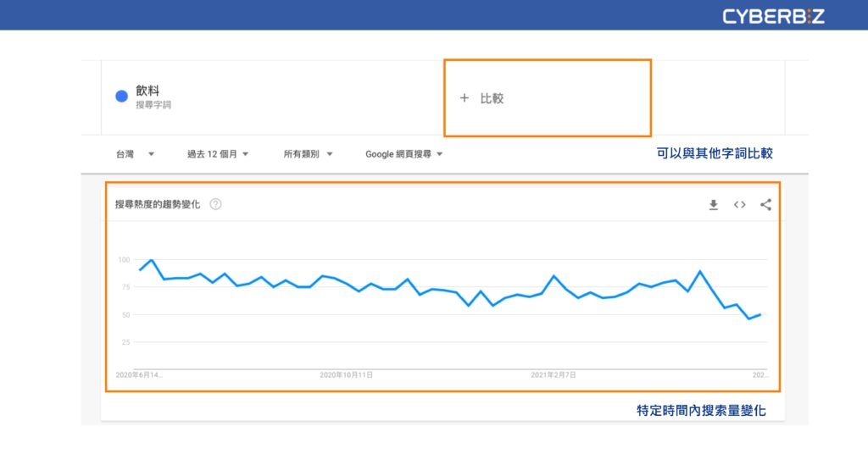Open the 過去 12 個月 time range dropdown
868x454 pixels.
coord(218,154)
